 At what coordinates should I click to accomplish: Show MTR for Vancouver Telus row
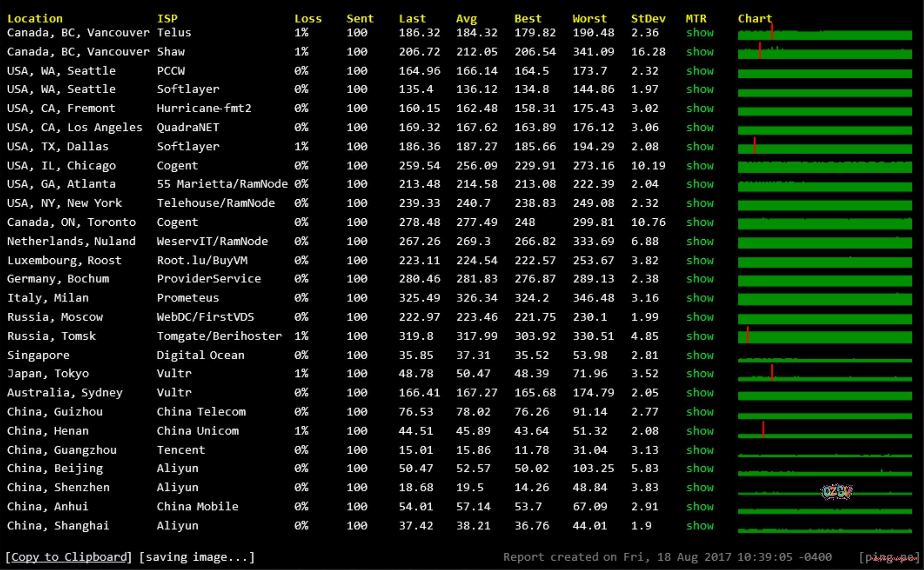click(700, 33)
